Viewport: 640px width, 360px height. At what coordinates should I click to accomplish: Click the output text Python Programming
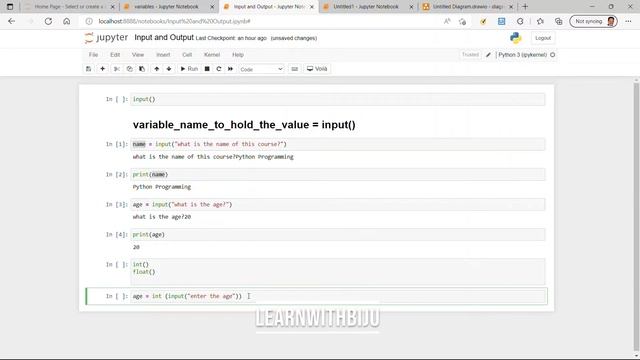[162, 187]
